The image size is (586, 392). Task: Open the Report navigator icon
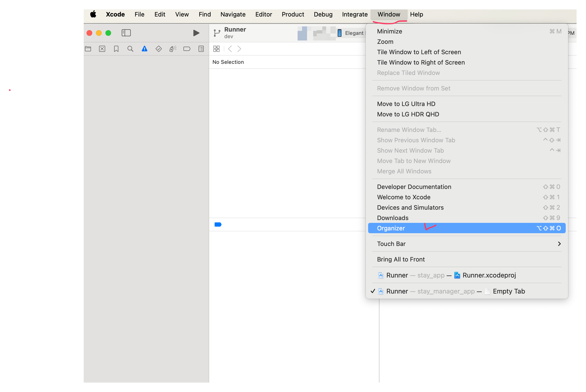[201, 49]
